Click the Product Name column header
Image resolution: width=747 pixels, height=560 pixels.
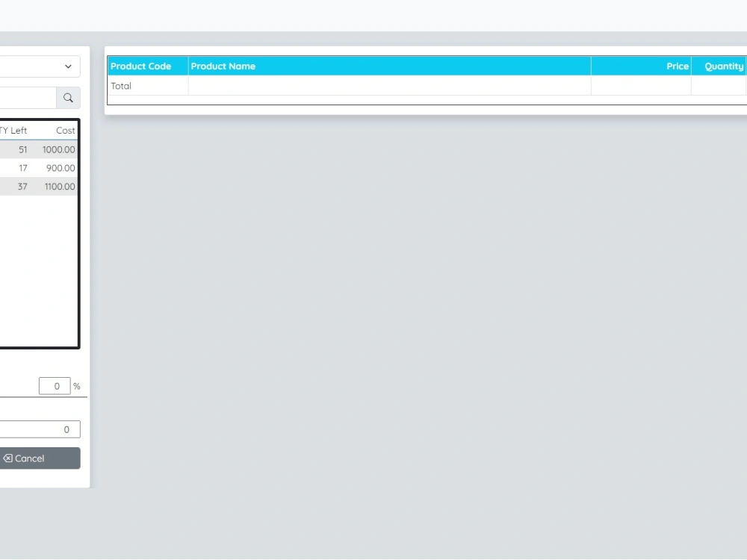click(x=390, y=66)
